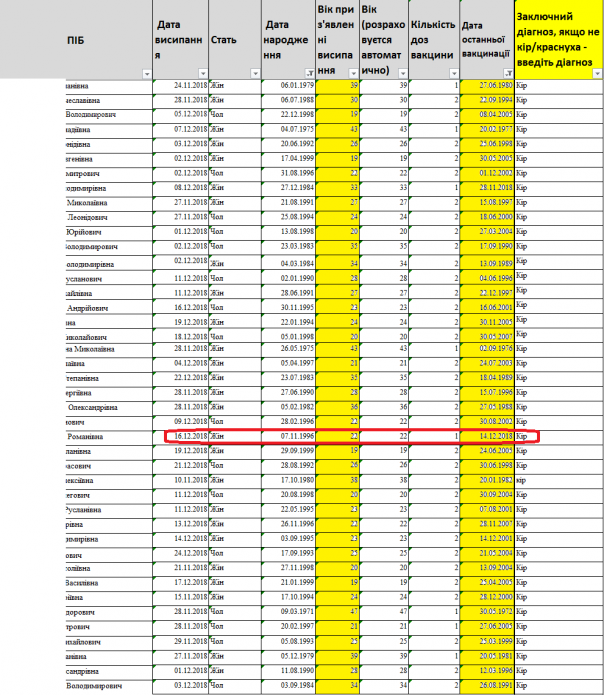Select the birth date cell 07.11.1996
This screenshot has height=695, width=604.
click(289, 437)
